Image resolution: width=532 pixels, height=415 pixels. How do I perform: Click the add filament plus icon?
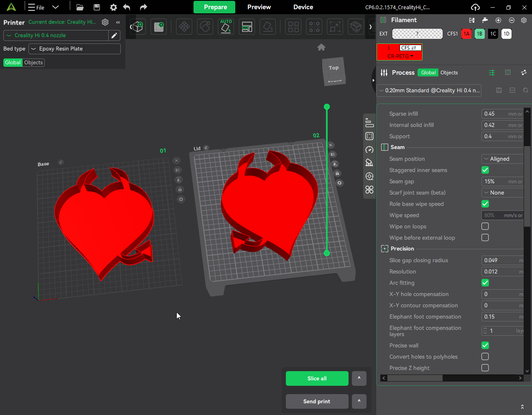(498, 20)
